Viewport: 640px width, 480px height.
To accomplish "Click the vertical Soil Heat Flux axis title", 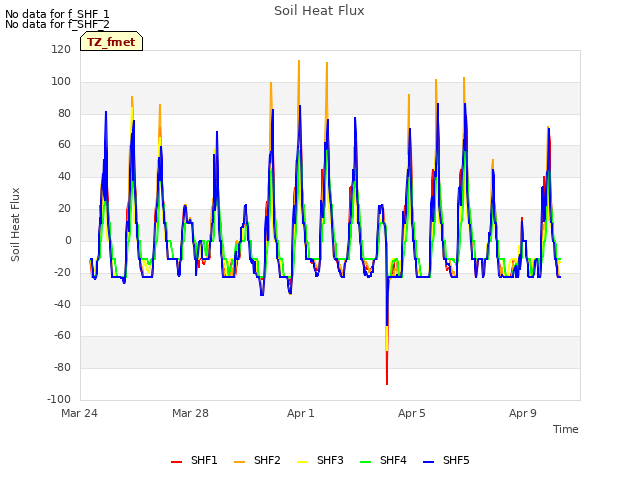I will pyautogui.click(x=15, y=224).
